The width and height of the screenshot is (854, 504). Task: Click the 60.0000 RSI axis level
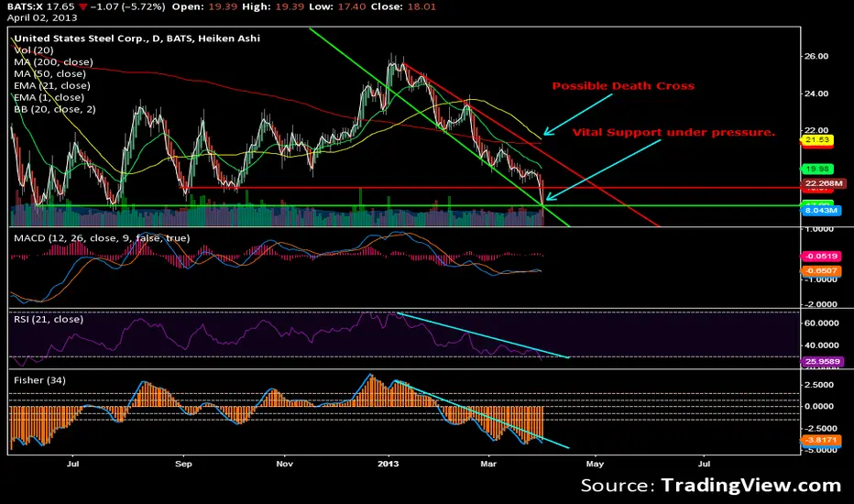click(x=821, y=323)
